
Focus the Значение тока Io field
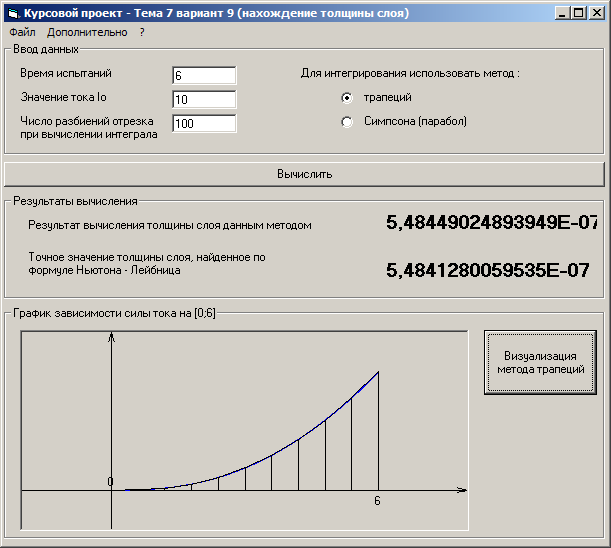click(204, 99)
